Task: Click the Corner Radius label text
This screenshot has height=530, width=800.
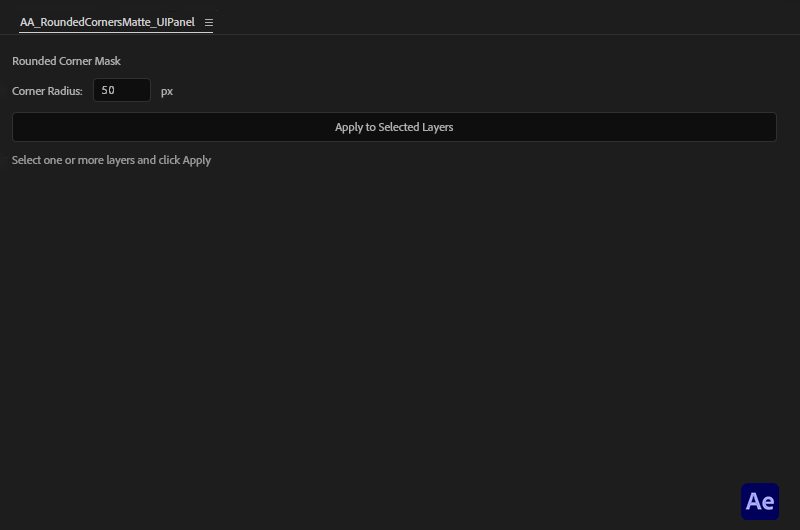Action: pos(47,91)
